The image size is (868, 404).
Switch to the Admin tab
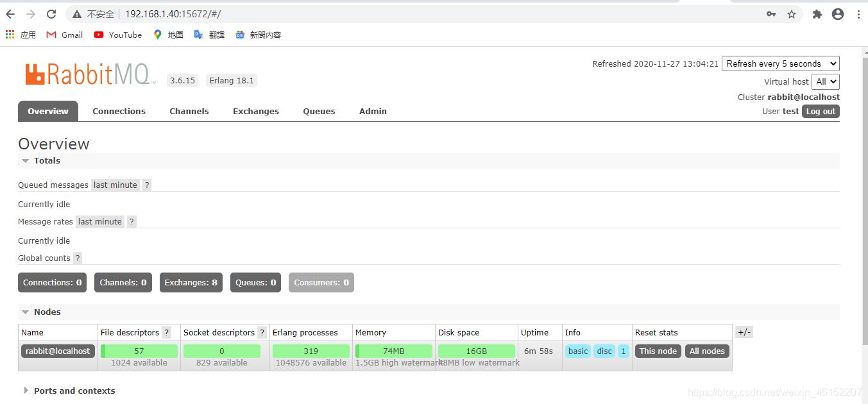pyautogui.click(x=373, y=111)
